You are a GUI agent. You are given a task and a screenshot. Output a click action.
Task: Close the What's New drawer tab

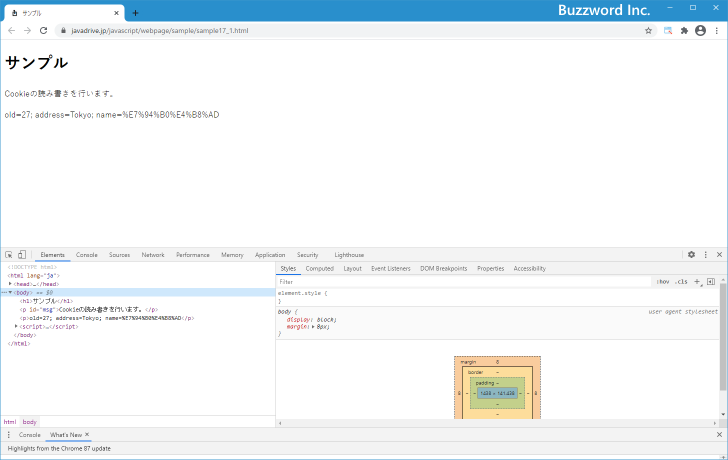click(x=87, y=434)
